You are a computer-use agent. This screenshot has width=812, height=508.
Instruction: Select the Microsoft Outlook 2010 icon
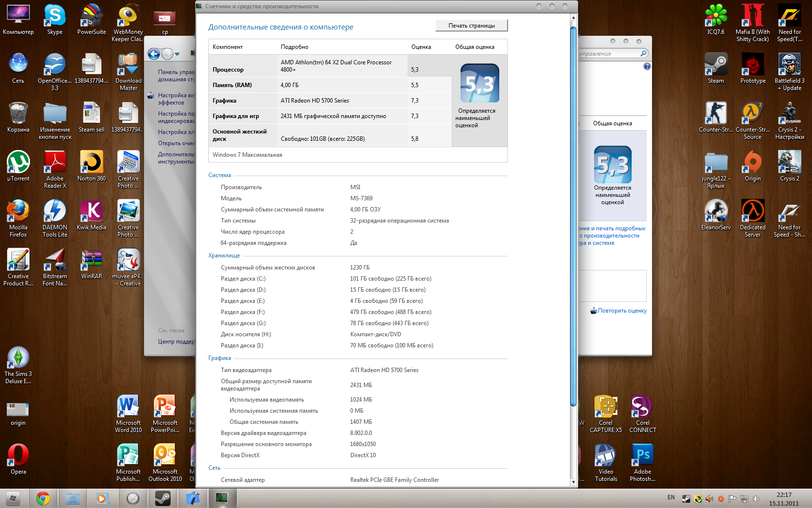pyautogui.click(x=165, y=463)
